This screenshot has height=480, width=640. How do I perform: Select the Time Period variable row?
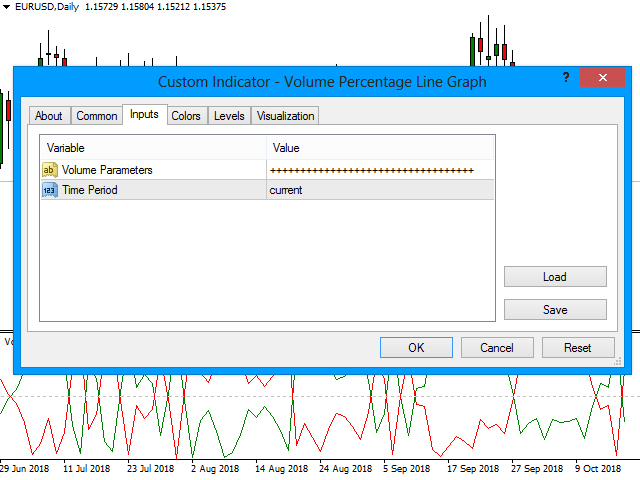[267, 190]
